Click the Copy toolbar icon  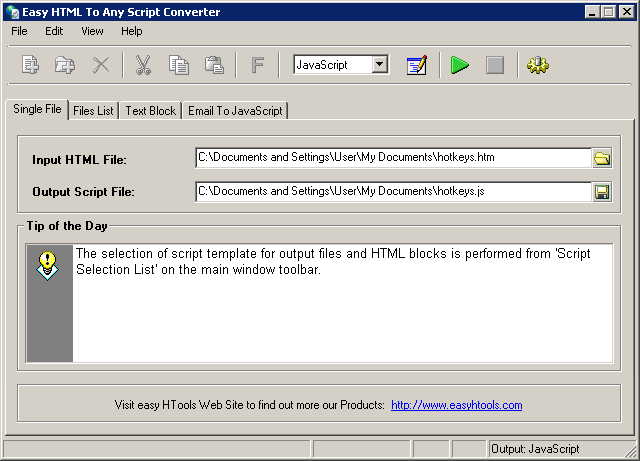click(179, 65)
